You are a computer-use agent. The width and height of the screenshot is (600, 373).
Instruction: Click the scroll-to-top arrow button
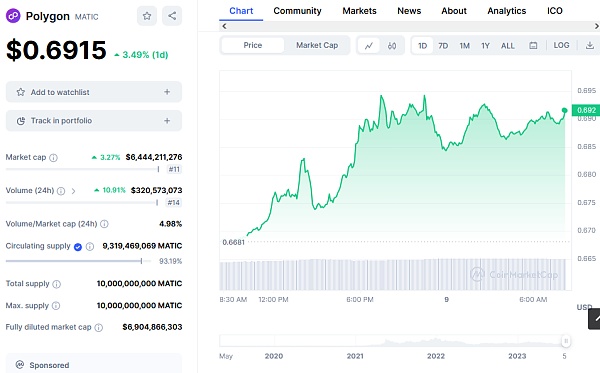594,319
